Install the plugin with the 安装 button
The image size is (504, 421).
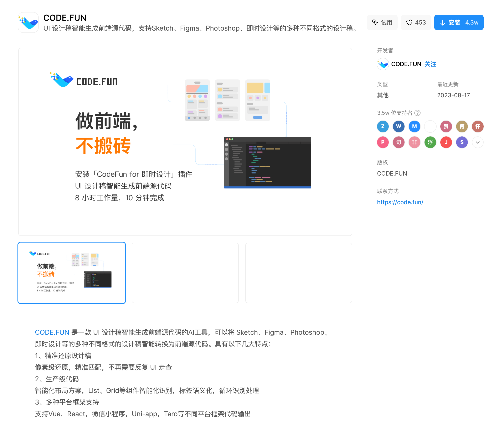pyautogui.click(x=459, y=22)
